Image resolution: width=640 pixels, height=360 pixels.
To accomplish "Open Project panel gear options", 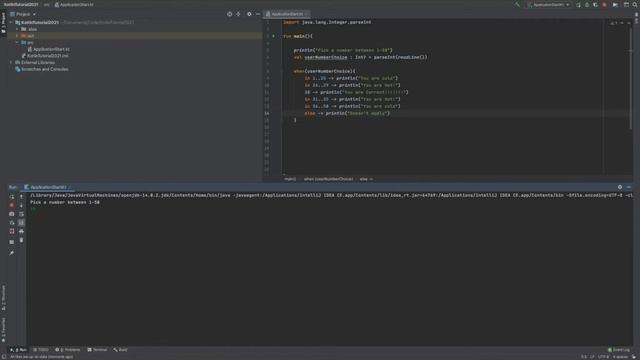I will click(x=249, y=14).
